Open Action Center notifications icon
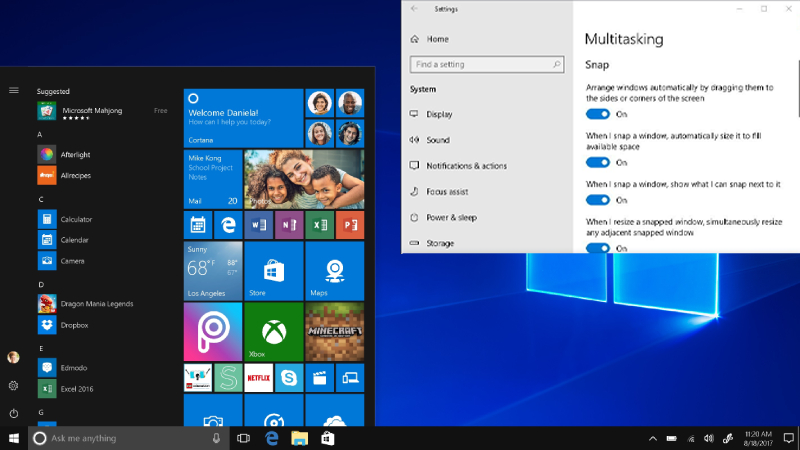 (x=789, y=438)
